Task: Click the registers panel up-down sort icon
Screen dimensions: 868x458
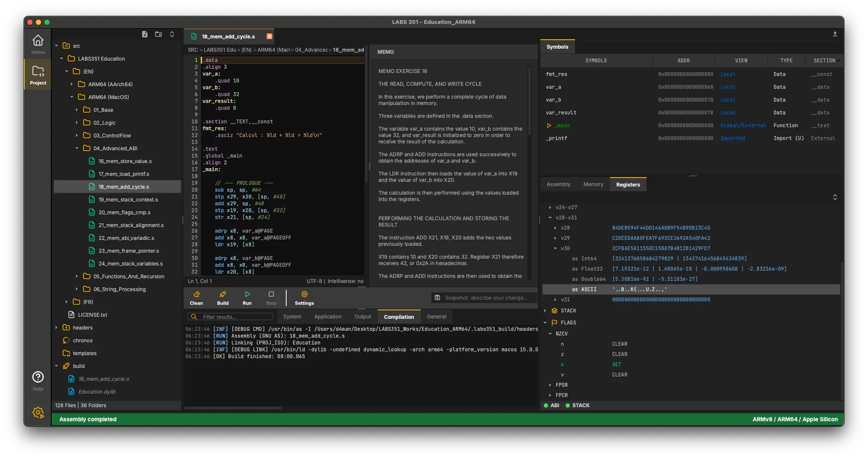Action: [x=835, y=197]
